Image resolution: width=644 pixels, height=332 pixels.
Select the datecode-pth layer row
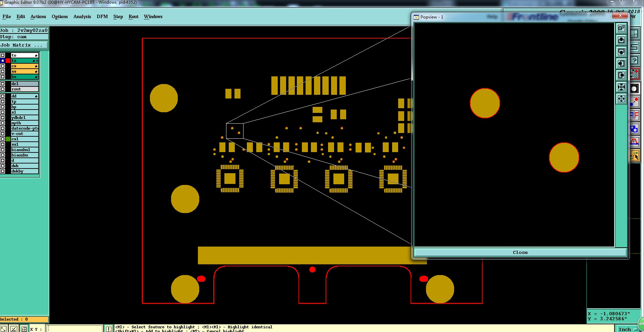click(25, 128)
